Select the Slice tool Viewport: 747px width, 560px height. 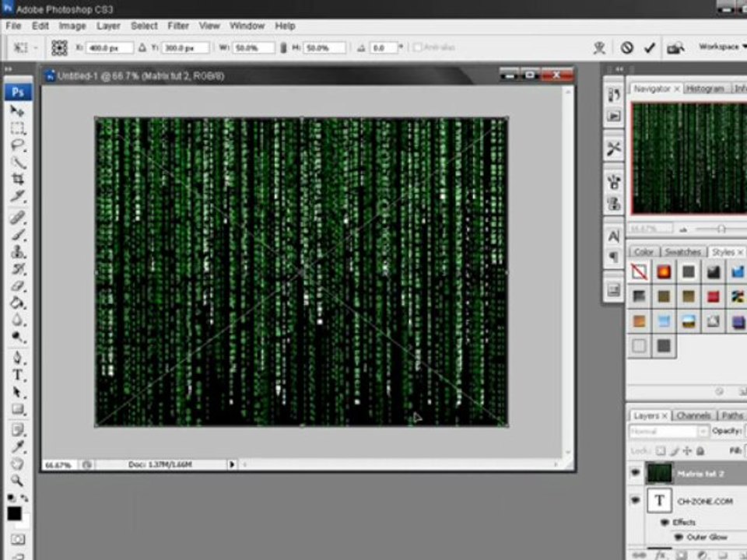pyautogui.click(x=18, y=196)
